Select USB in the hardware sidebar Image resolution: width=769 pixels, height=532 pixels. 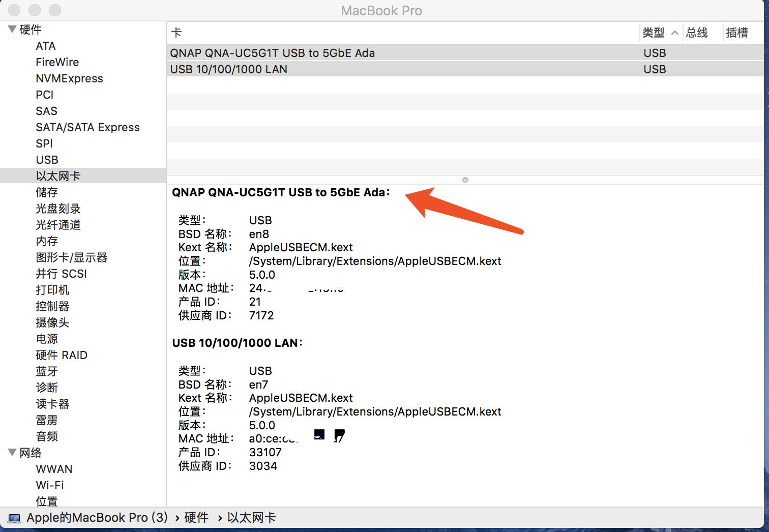[x=47, y=160]
